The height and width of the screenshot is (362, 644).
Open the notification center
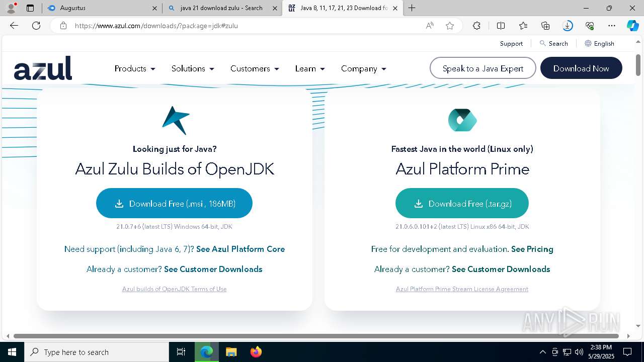627,352
